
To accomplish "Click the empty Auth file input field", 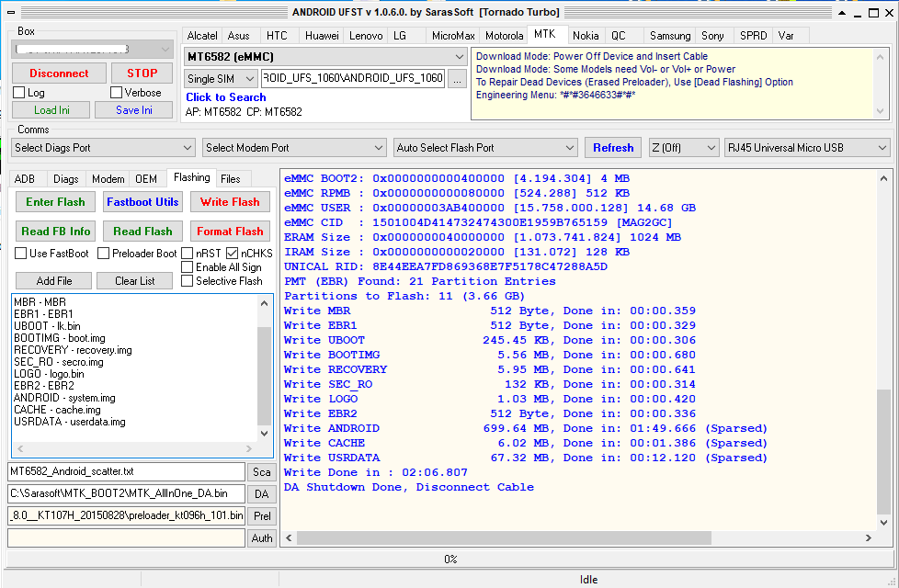I will pos(126,538).
